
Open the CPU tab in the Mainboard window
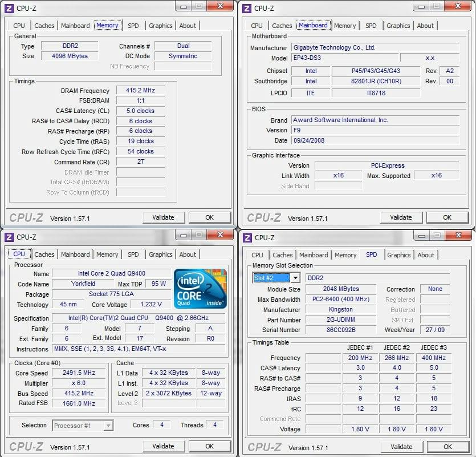(x=257, y=26)
